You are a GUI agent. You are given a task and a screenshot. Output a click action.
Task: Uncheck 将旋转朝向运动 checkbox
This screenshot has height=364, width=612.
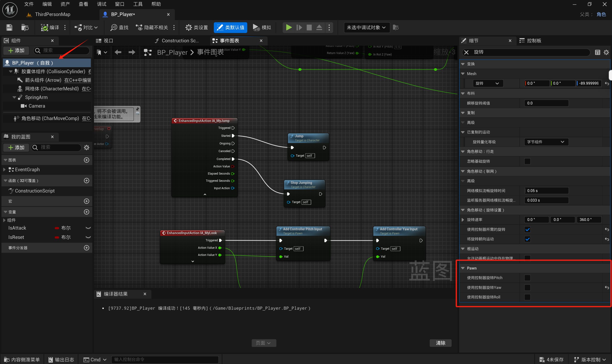[x=527, y=239]
